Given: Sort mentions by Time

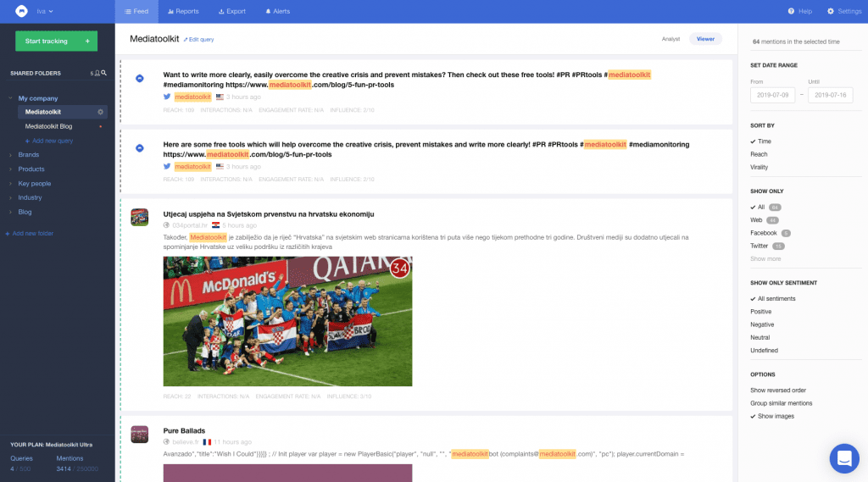Looking at the screenshot, I should (764, 141).
